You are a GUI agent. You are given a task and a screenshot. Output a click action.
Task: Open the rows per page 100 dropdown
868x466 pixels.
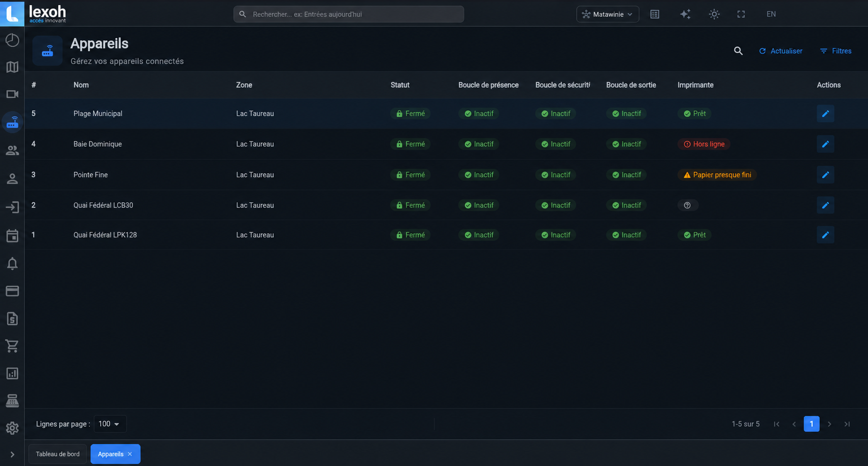[110, 424]
